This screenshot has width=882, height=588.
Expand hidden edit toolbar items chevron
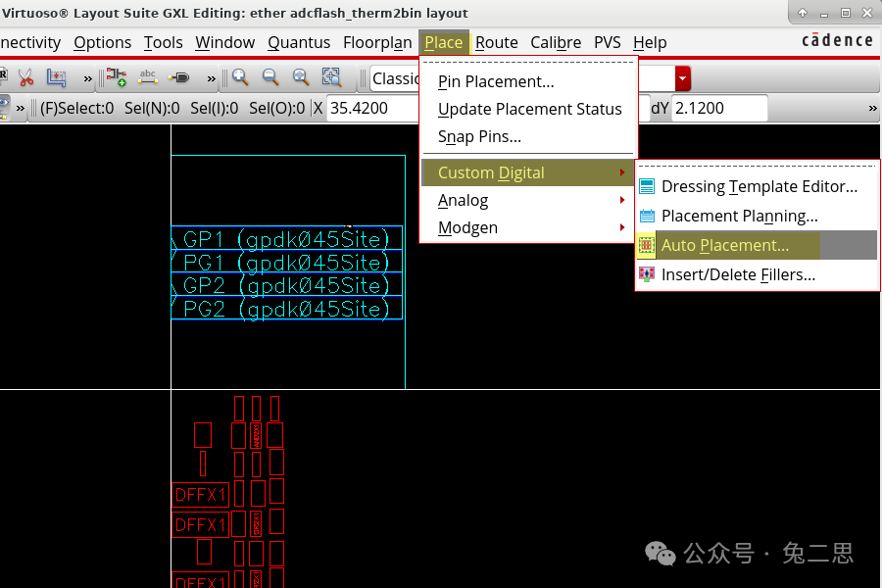tap(87, 78)
